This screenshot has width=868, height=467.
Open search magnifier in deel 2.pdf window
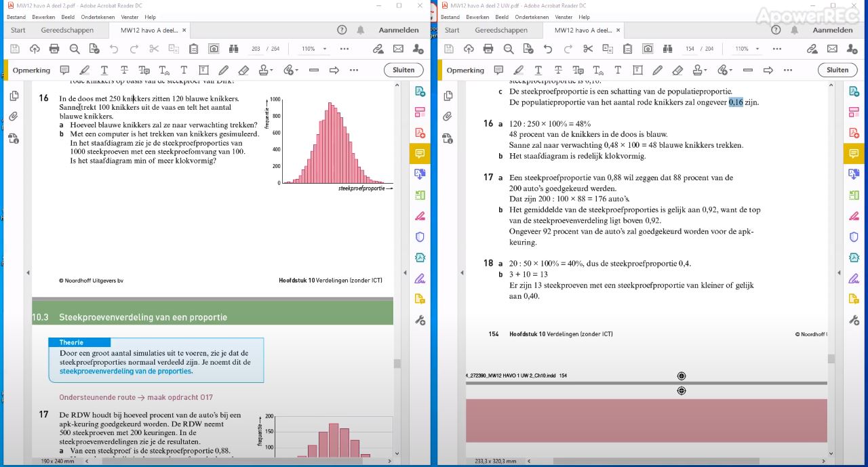point(75,49)
